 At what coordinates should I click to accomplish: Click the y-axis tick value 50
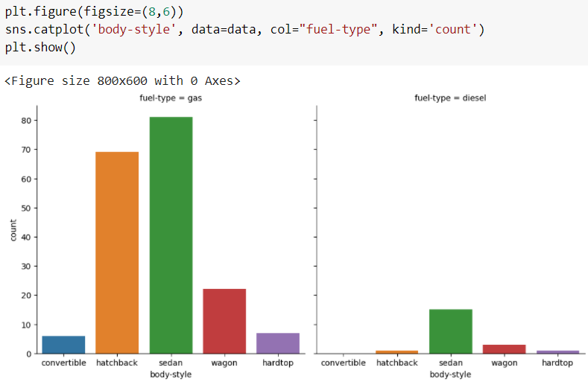tap(26, 208)
